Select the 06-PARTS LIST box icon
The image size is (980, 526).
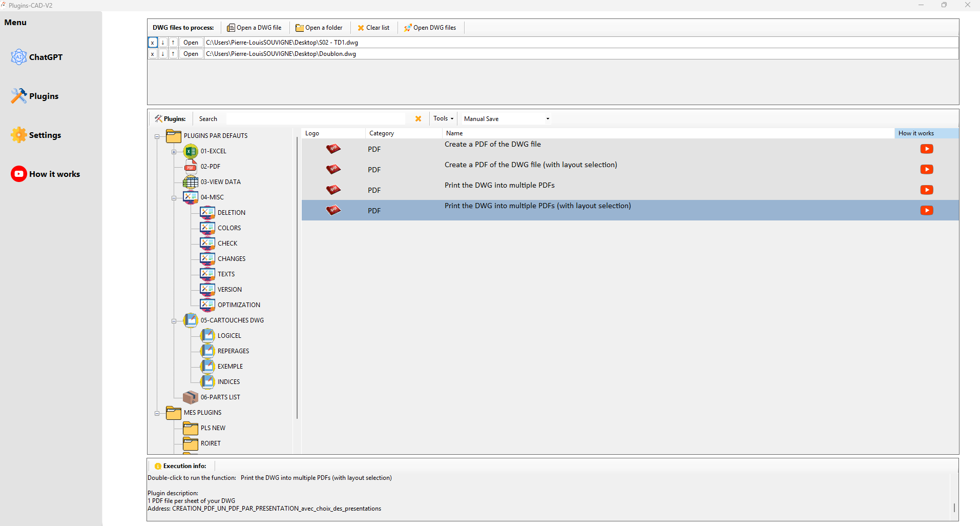click(x=191, y=397)
